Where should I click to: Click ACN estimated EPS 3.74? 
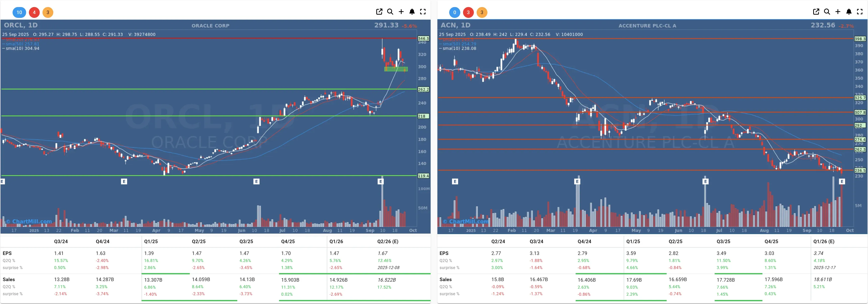(x=818, y=253)
